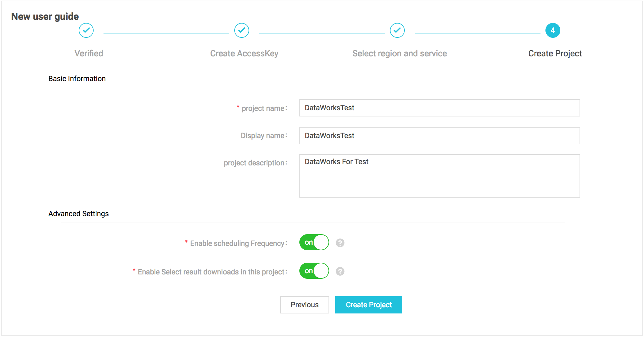Click the Basic Information section heading
The image size is (644, 337).
(x=77, y=79)
